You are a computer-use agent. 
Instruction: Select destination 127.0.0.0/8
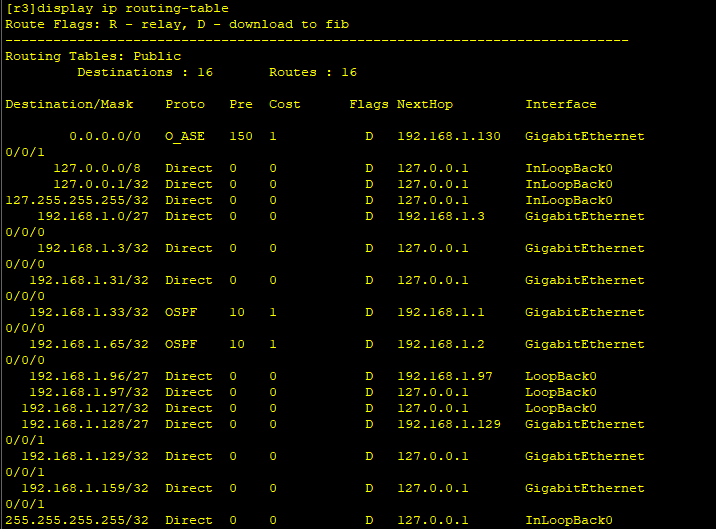click(97, 168)
